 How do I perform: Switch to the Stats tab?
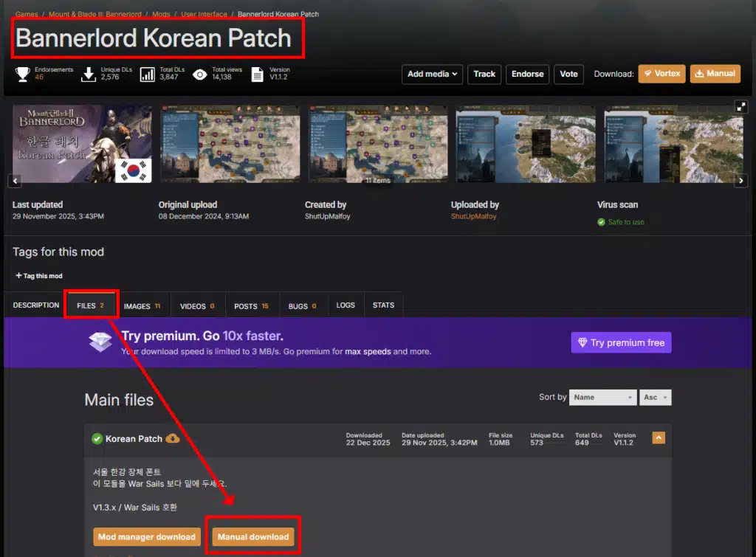[x=383, y=305]
